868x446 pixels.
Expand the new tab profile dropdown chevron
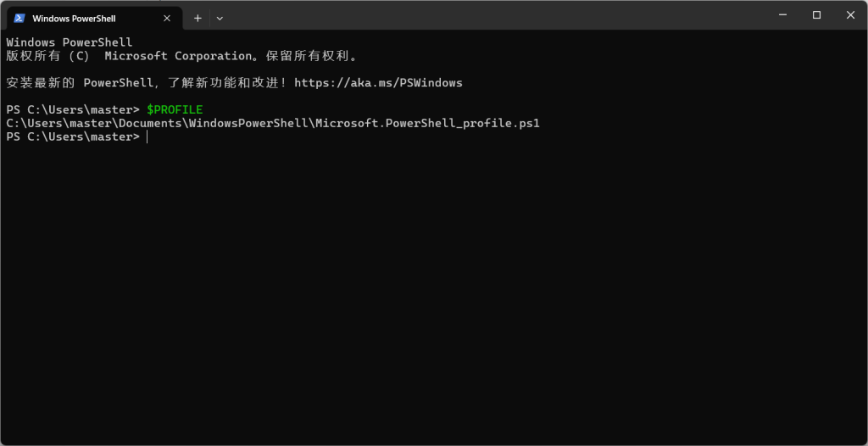tap(220, 19)
